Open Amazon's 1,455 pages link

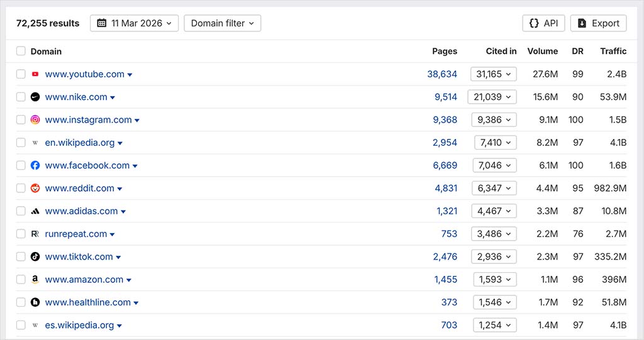tap(446, 279)
